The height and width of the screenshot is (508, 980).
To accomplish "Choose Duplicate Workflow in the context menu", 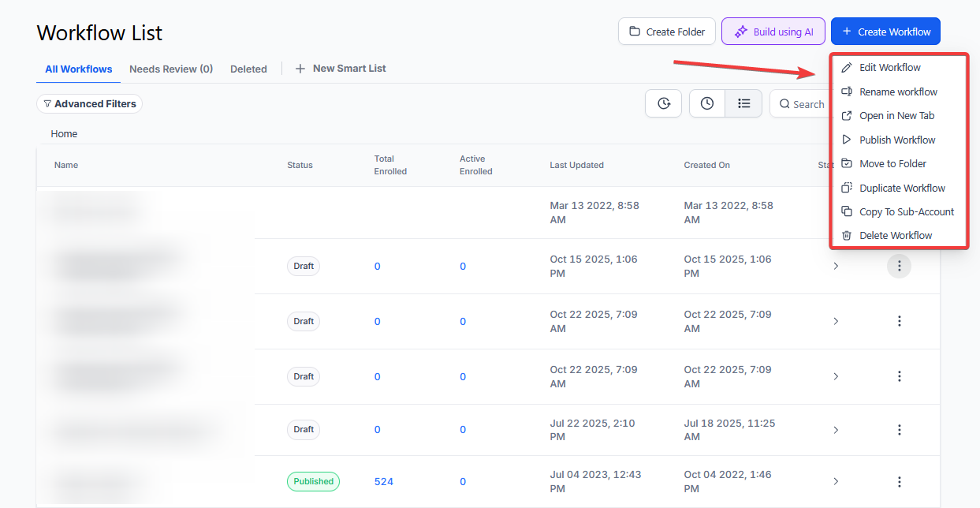I will pyautogui.click(x=901, y=188).
